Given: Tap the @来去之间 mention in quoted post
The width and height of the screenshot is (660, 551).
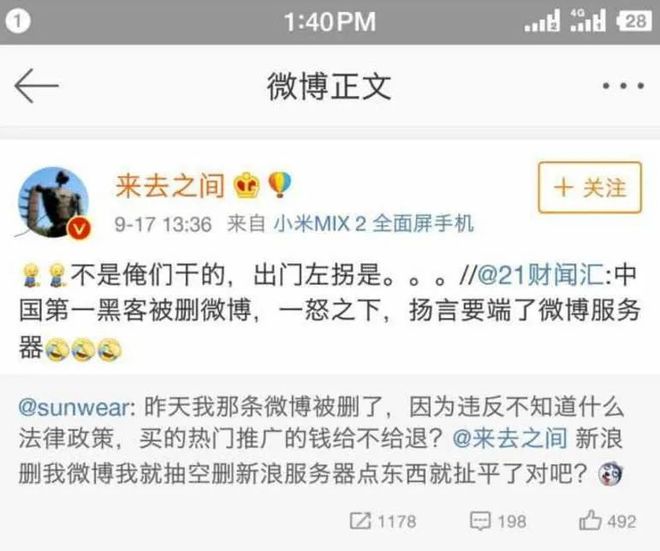Looking at the screenshot, I should pyautogui.click(x=510, y=439).
